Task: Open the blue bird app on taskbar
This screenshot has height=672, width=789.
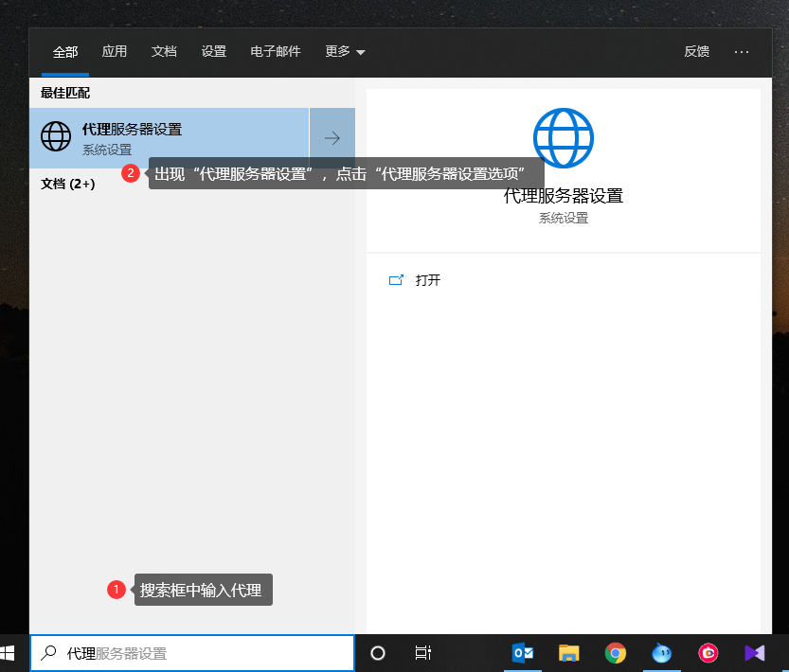Action: [662, 653]
